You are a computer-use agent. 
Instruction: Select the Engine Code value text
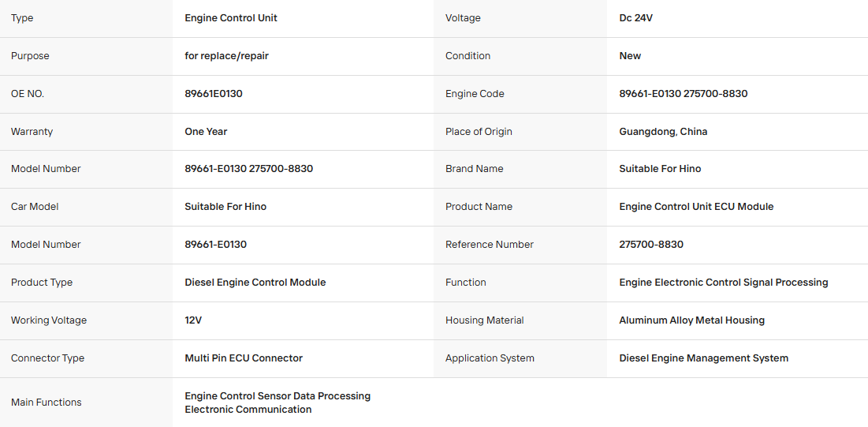[683, 94]
